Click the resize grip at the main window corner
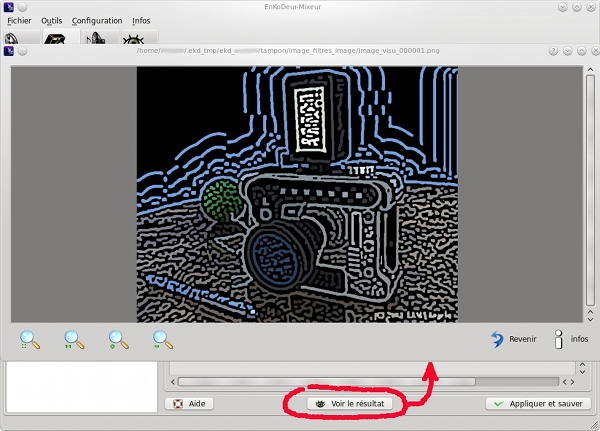 594,425
